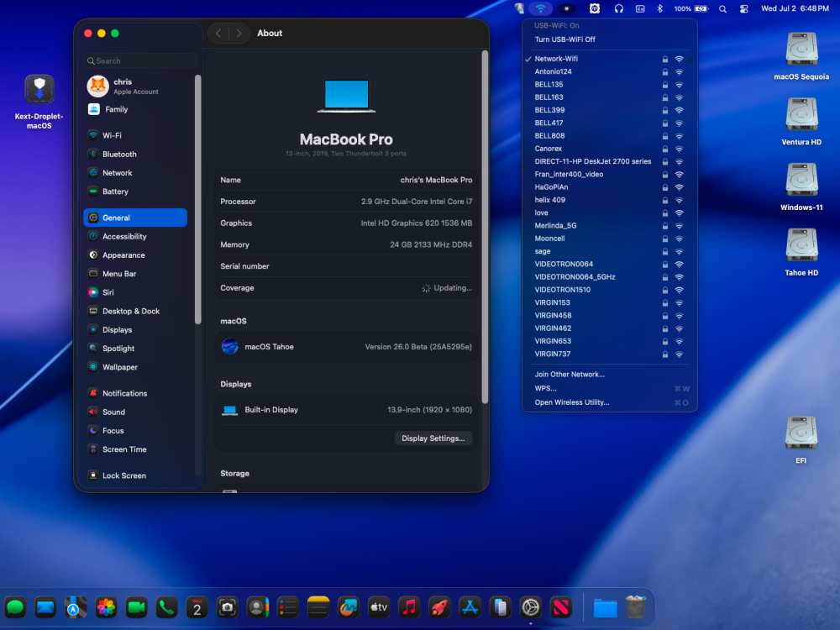Click the About pane vertical scrollbar

pos(485,227)
